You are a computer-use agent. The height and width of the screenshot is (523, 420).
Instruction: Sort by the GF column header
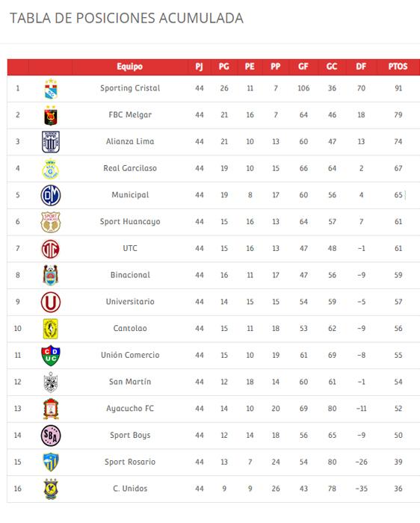pos(303,66)
